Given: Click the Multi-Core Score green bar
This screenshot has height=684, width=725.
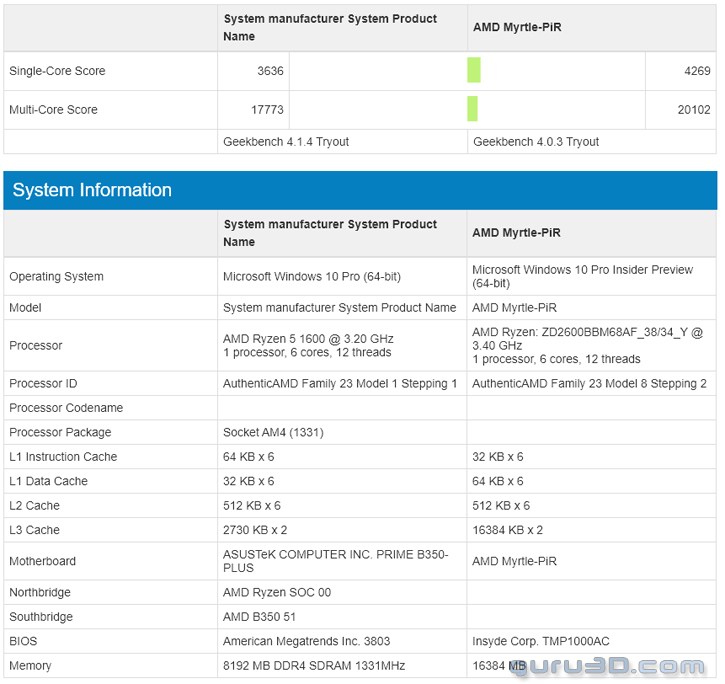Looking at the screenshot, I should click(472, 109).
